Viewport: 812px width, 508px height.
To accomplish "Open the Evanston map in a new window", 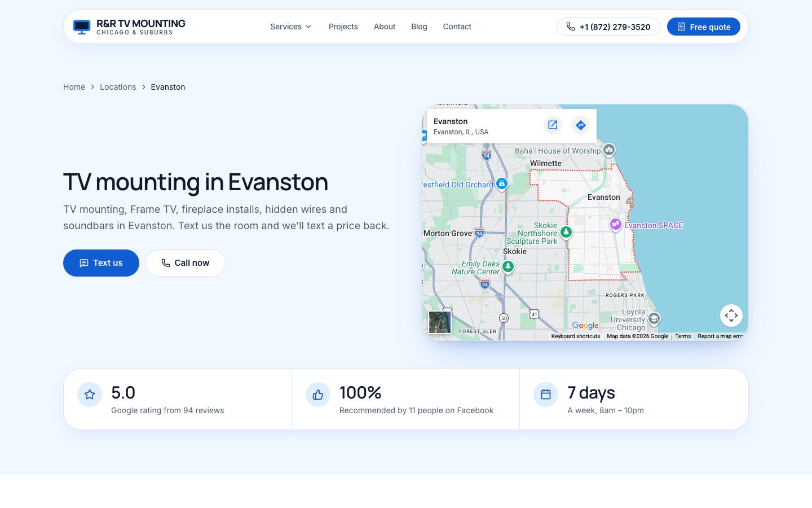I will pyautogui.click(x=553, y=125).
